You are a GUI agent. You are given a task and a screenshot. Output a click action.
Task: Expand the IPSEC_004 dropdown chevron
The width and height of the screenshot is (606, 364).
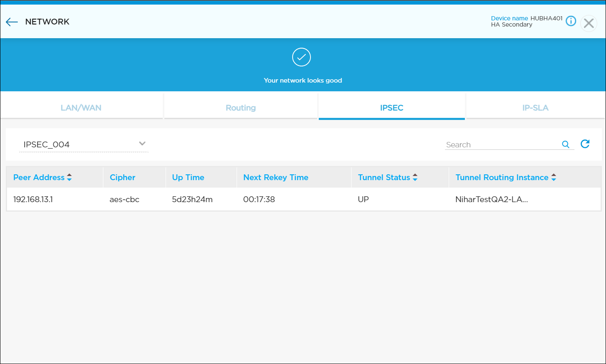click(x=142, y=144)
